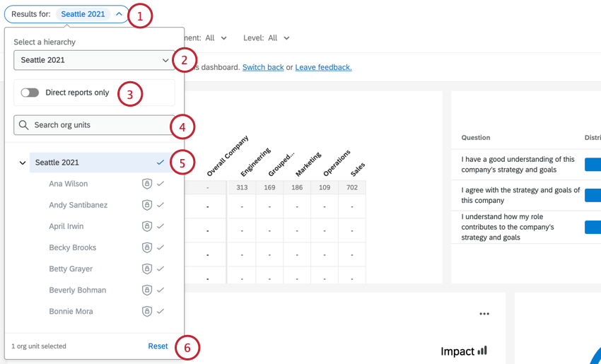601x364 pixels.
Task: Collapse the Seattle 2021 tree node
Action: pos(23,163)
